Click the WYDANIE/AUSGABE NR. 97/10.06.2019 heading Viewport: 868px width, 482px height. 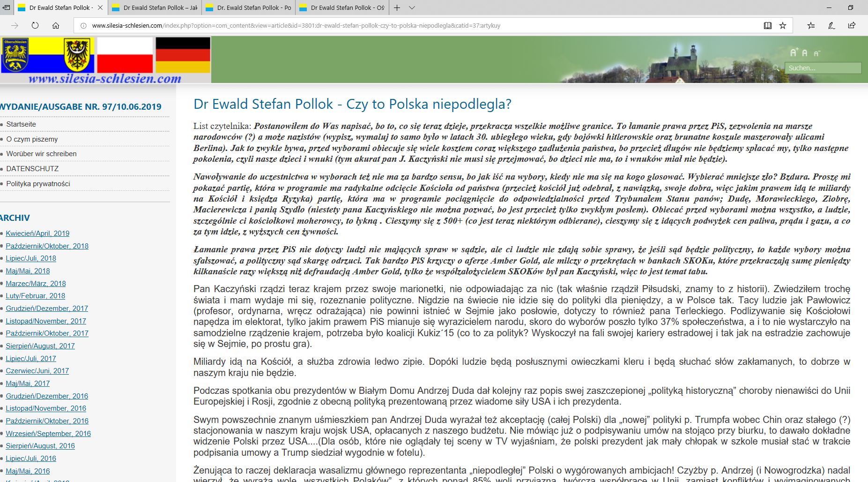click(x=81, y=107)
